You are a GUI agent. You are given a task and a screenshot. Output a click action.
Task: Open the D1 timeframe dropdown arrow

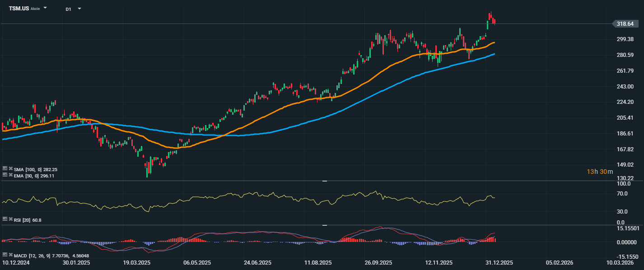[x=79, y=9]
